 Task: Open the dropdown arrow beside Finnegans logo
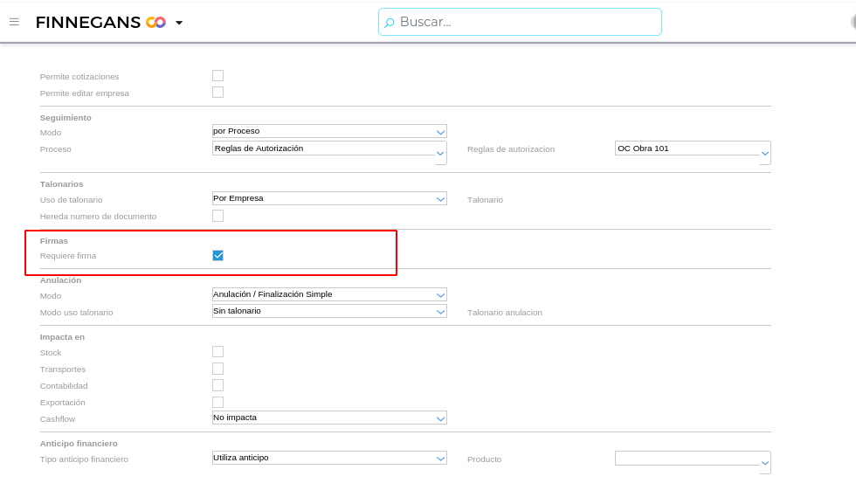(179, 23)
